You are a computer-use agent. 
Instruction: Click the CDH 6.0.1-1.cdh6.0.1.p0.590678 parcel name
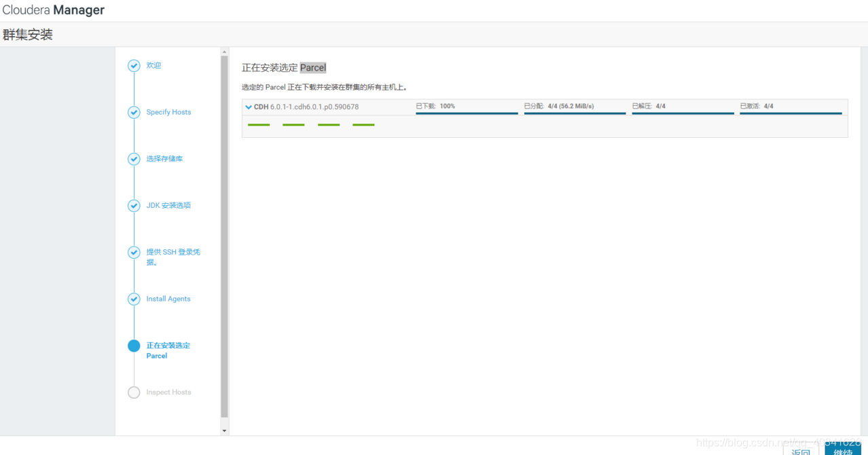coord(306,107)
